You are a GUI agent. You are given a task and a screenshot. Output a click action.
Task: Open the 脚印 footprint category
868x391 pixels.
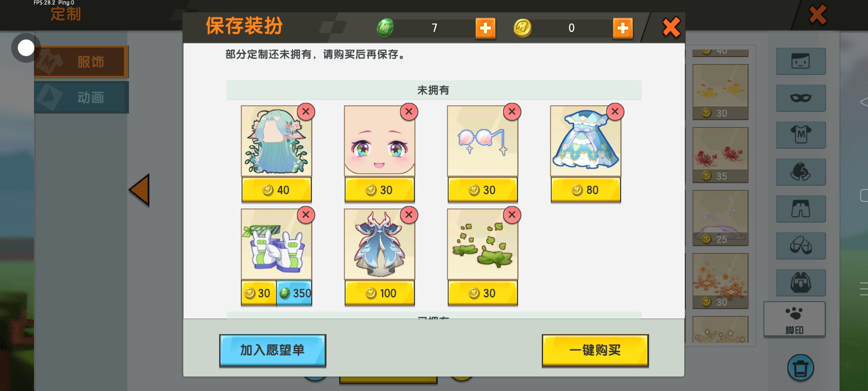tap(795, 319)
